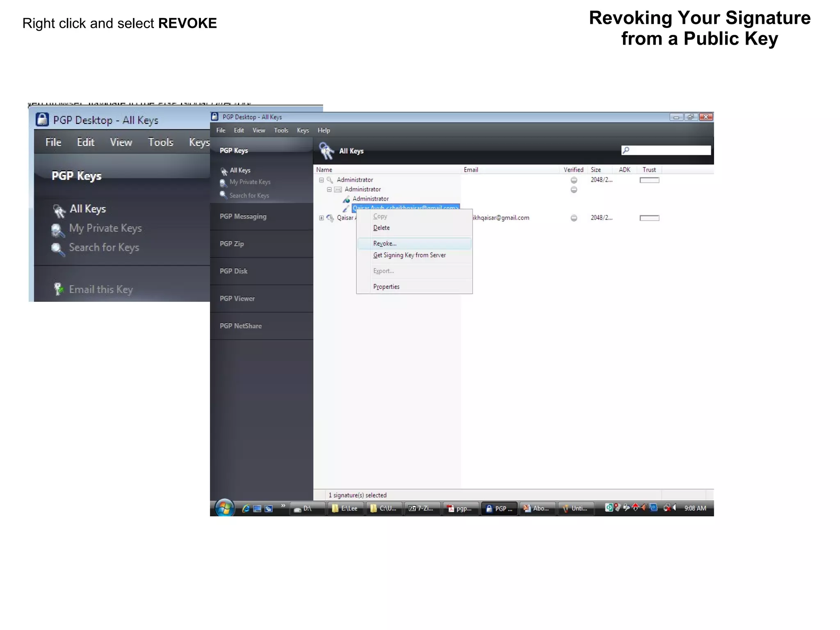
Task: Click PGP Desktop lock icon in front title bar
Action: (x=214, y=116)
